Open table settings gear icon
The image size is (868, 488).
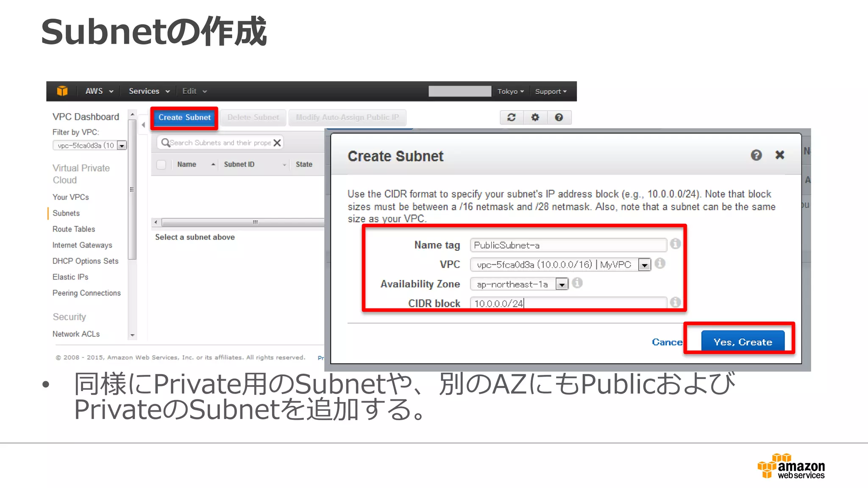pyautogui.click(x=535, y=117)
